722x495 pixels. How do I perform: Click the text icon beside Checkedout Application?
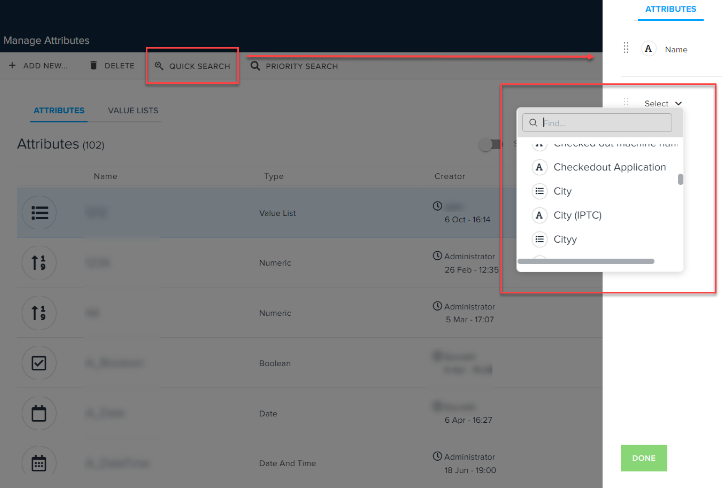pos(539,167)
